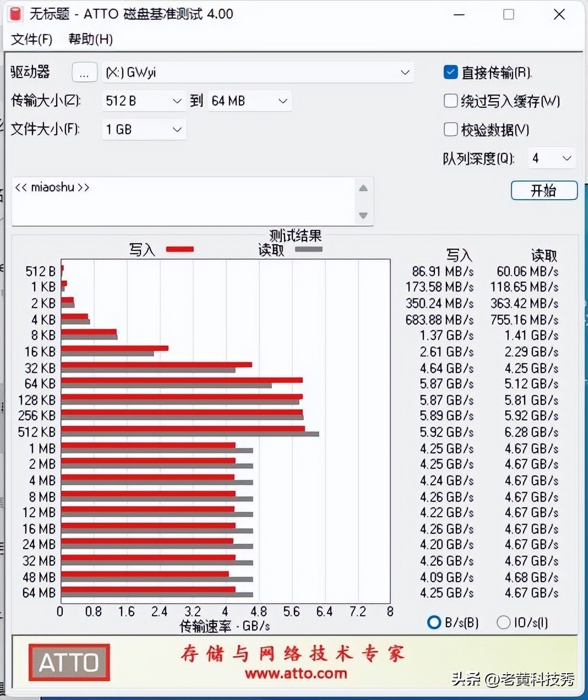
Task: Click the red disk app icon in title bar
Action: tap(15, 13)
